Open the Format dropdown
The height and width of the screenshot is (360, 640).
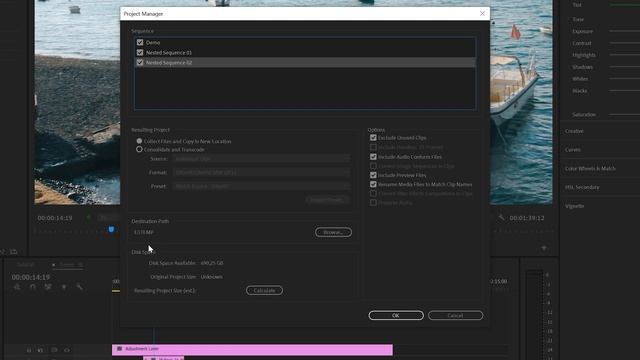point(261,172)
